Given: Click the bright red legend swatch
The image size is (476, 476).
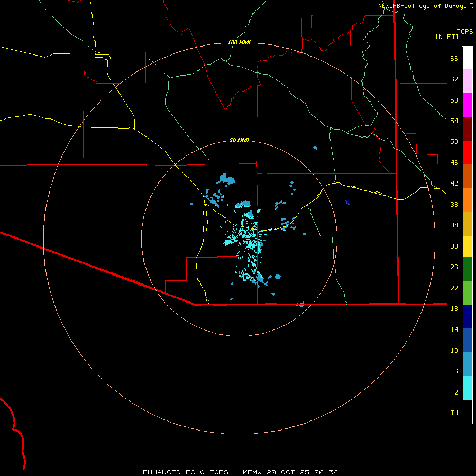Looking at the screenshot, I should (467, 152).
